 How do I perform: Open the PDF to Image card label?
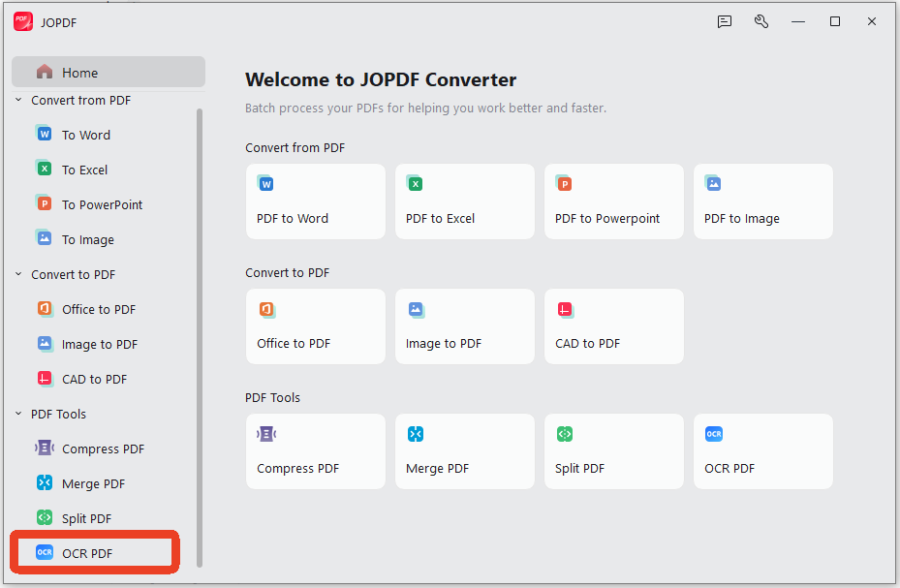click(741, 219)
